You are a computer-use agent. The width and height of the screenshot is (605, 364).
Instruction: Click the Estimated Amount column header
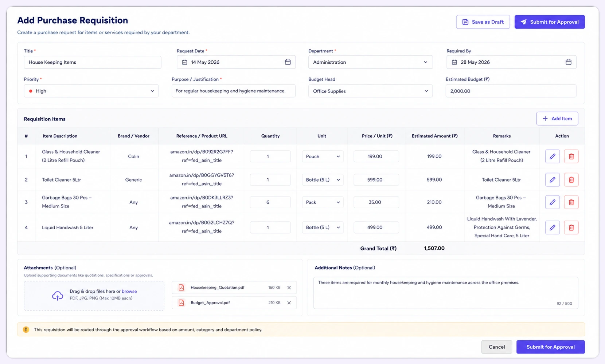click(434, 136)
